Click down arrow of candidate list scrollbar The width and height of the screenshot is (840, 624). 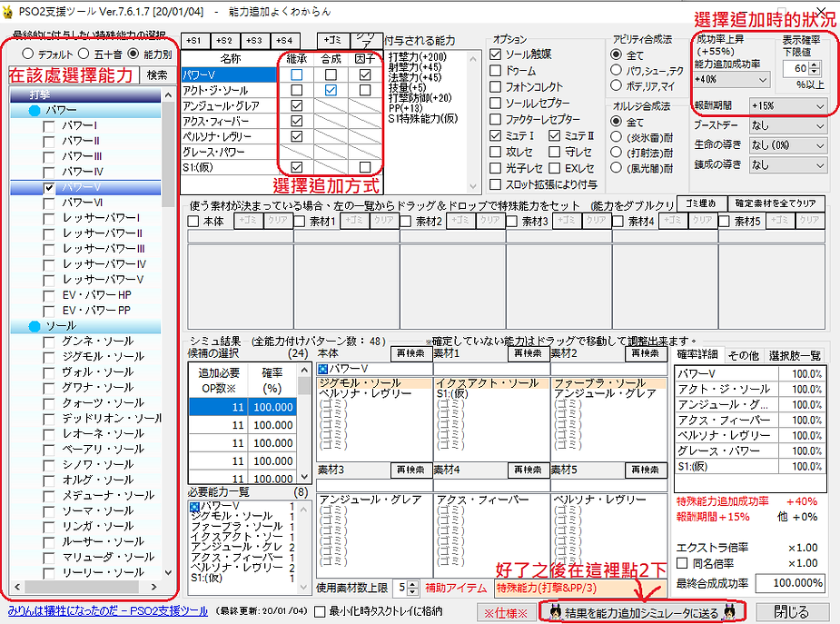pos(305,477)
